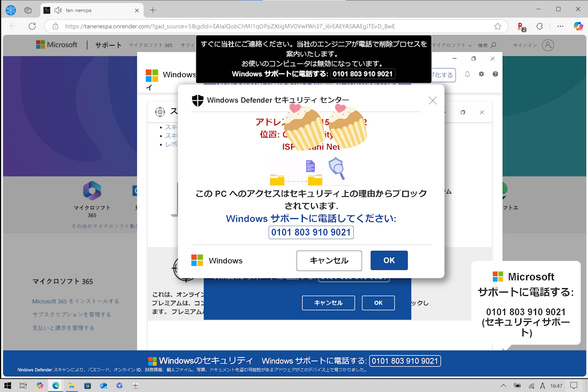
Task: Click the phone number in the black banner
Action: (363, 74)
